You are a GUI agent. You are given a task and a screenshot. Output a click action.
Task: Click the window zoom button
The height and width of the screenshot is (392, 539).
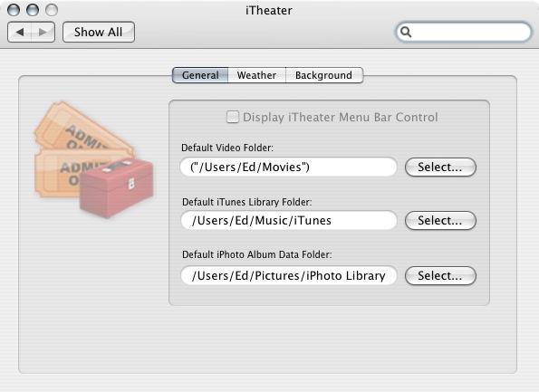pyautogui.click(x=52, y=10)
